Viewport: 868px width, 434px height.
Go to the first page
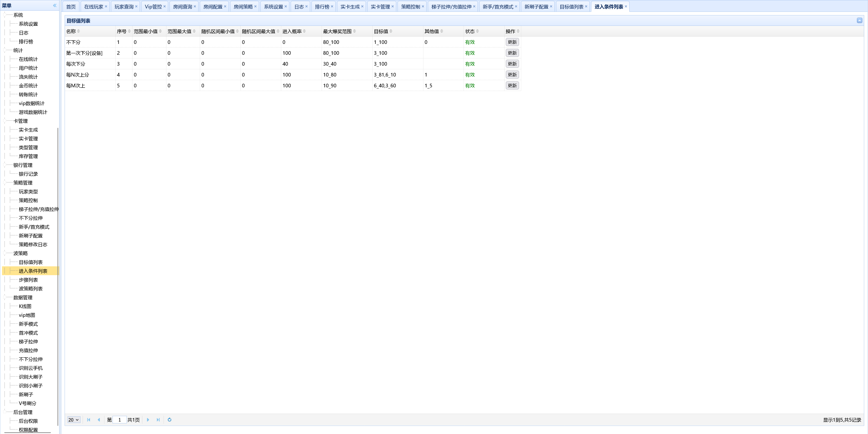tap(89, 420)
